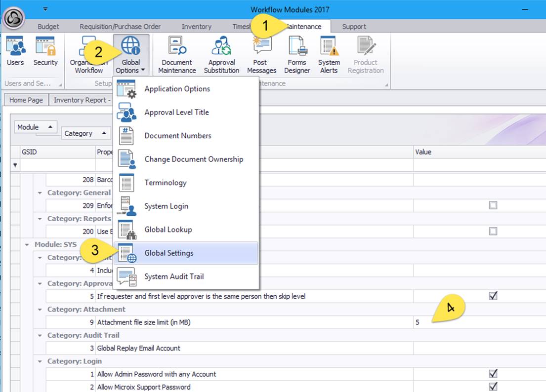Open Document Maintenance tool
Image resolution: width=546 pixels, height=392 pixels.
tap(177, 55)
